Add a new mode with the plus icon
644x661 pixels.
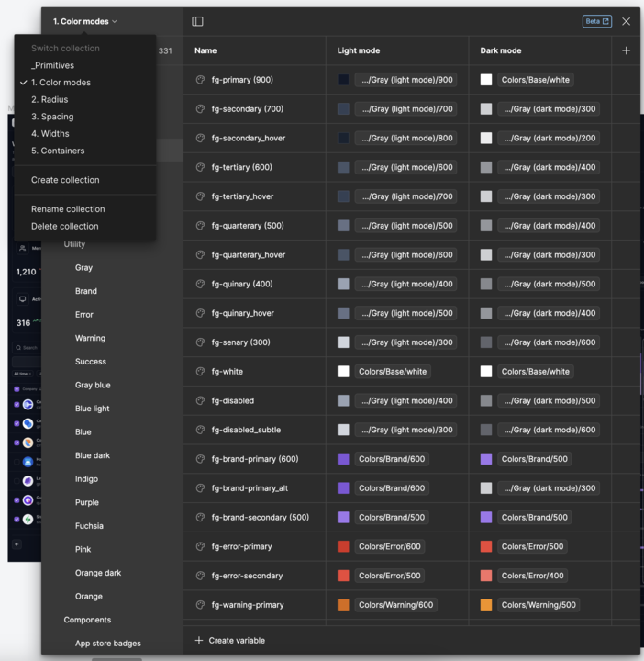[626, 50]
